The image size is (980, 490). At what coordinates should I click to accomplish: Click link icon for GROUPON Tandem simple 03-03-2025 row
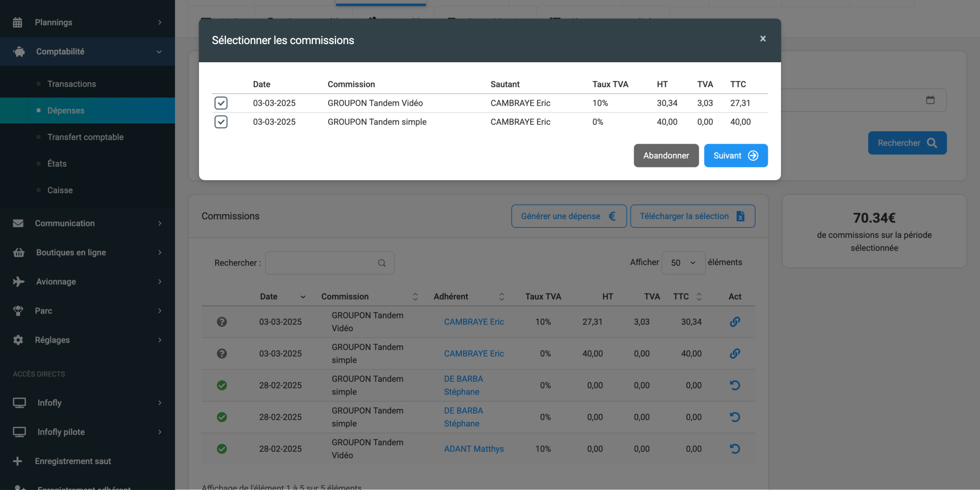tap(735, 354)
